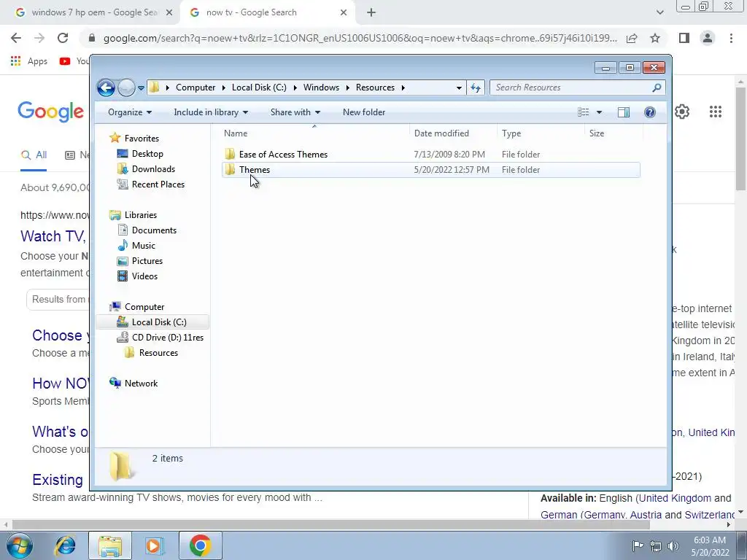Change the view with the views icon
The width and height of the screenshot is (747, 560).
[583, 112]
